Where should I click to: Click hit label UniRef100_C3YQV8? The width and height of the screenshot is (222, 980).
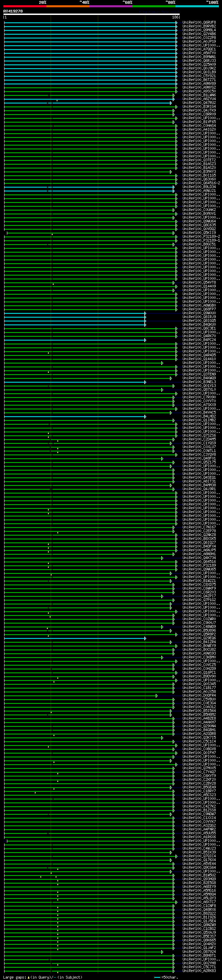[x=199, y=455]
